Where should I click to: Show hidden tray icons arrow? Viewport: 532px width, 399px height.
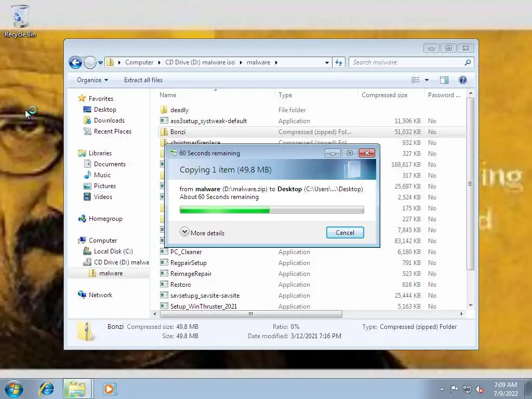tap(442, 389)
